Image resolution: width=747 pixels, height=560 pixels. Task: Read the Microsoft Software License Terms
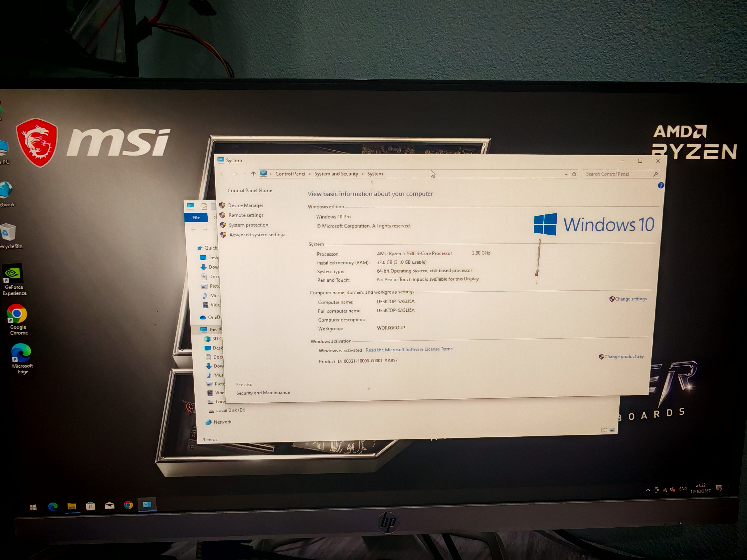point(409,349)
